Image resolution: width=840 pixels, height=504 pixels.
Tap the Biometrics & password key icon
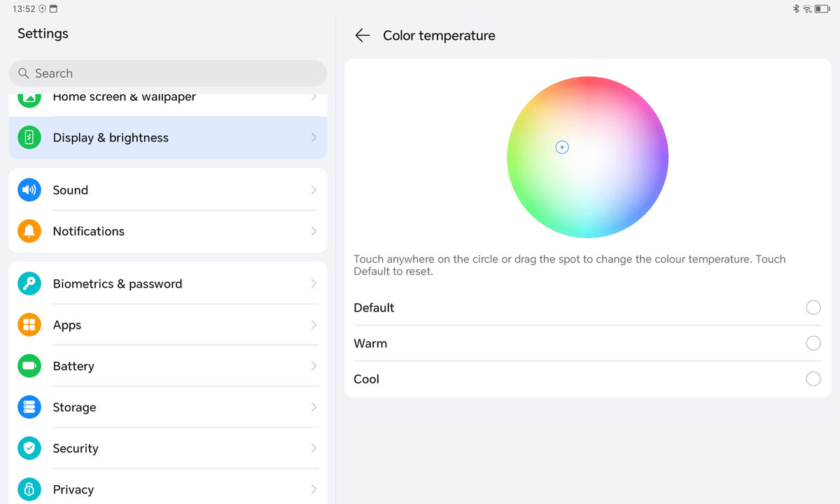pyautogui.click(x=29, y=283)
